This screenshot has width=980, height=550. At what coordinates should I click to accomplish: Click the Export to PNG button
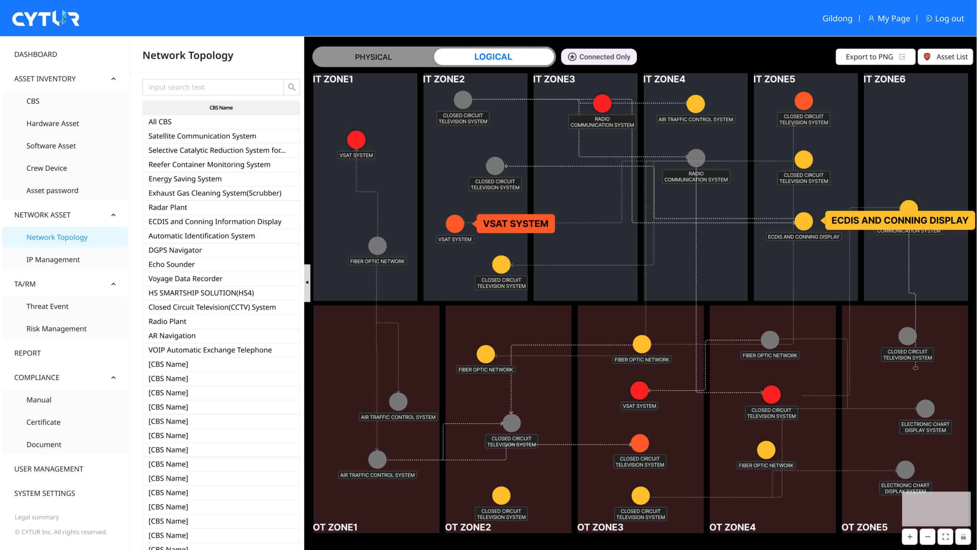click(875, 56)
